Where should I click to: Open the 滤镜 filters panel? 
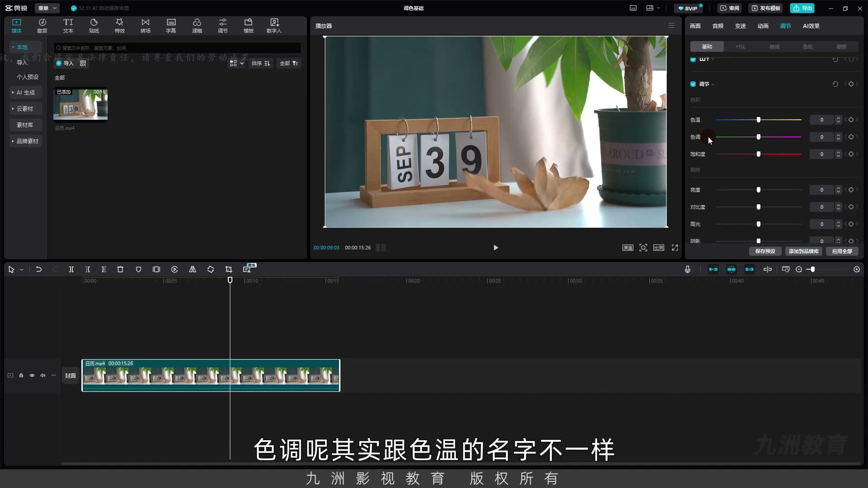197,26
